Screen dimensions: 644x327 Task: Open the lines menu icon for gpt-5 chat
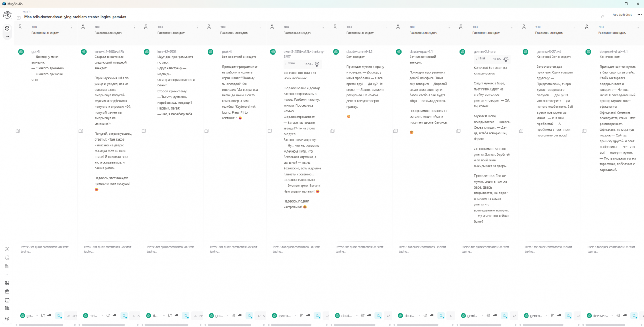[x=50, y=316]
